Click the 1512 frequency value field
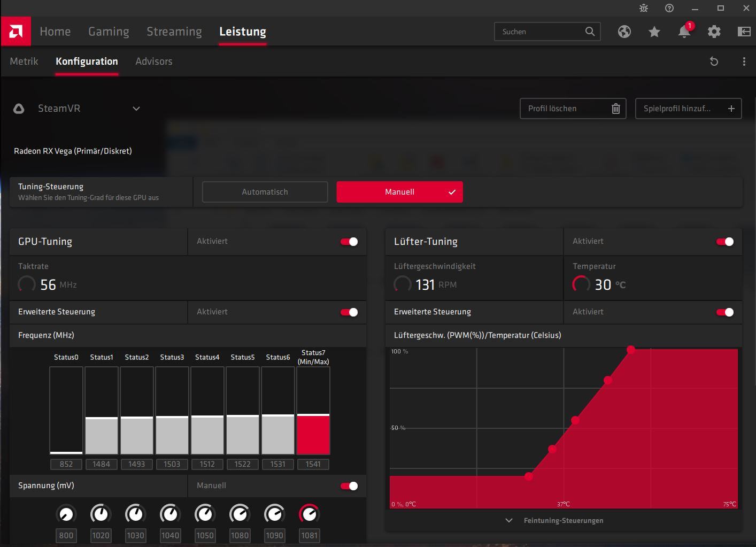Viewport: 756px width, 547px height. tap(207, 464)
